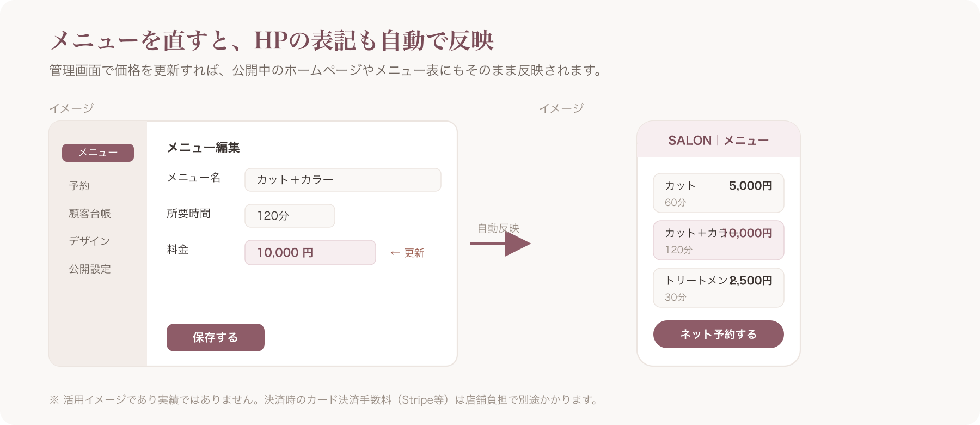Screen dimensions: 980x425
Task: Click the 所要時間 label
Action: 188,214
